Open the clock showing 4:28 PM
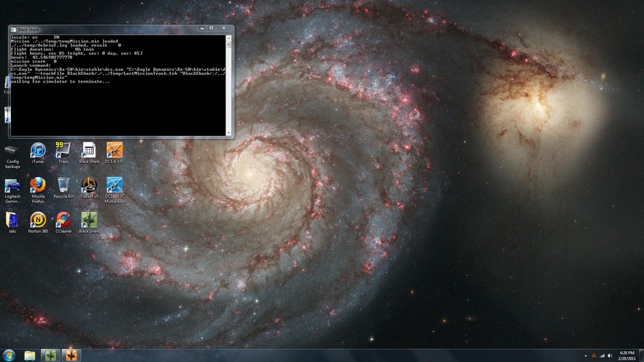The height and width of the screenshot is (362, 644). click(x=627, y=356)
